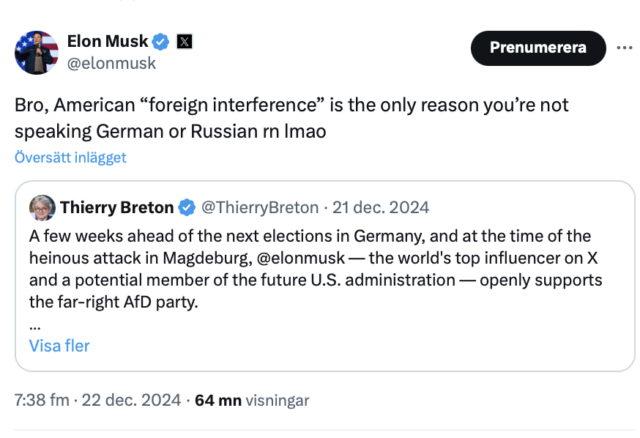Image resolution: width=640 pixels, height=438 pixels.
Task: Click the 7:38 fm post timestamp
Action: 41,400
